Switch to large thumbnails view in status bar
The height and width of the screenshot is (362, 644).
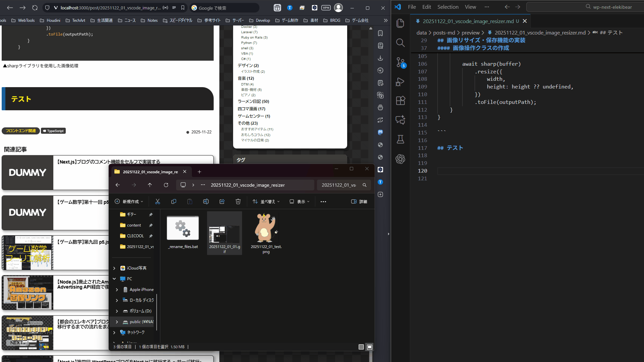[x=370, y=347]
